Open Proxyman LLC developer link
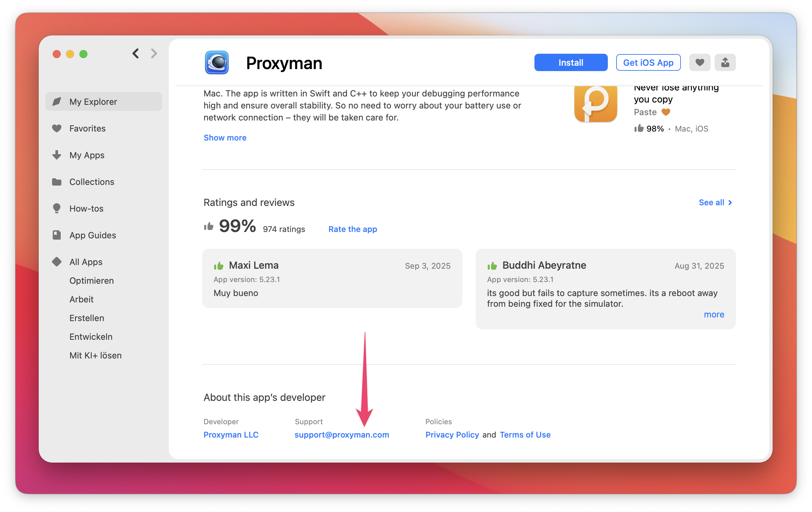812x512 pixels. (231, 435)
